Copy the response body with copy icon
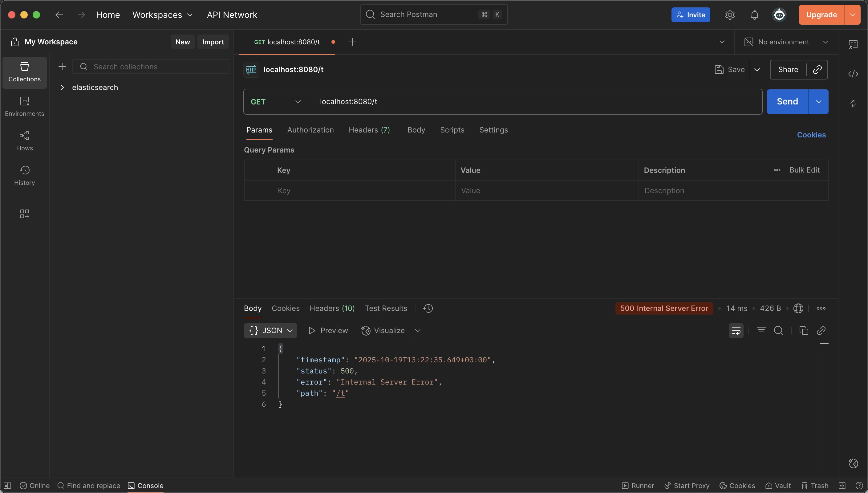Image resolution: width=868 pixels, height=493 pixels. pyautogui.click(x=803, y=331)
